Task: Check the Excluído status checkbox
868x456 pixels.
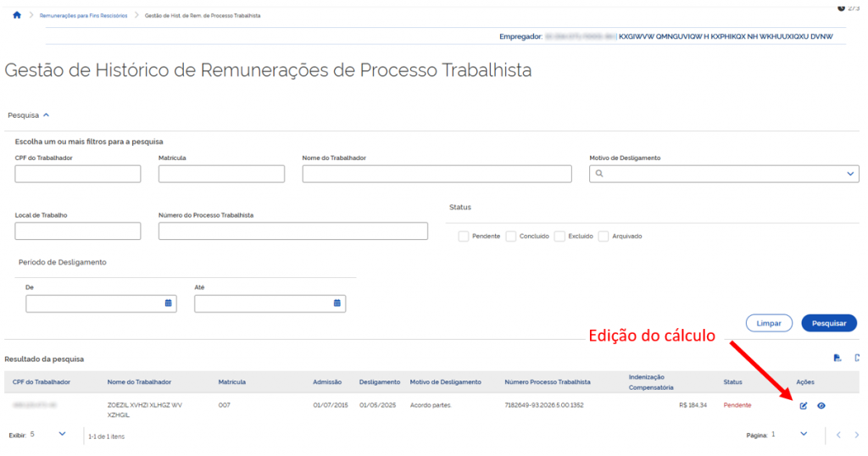Action: (x=559, y=236)
